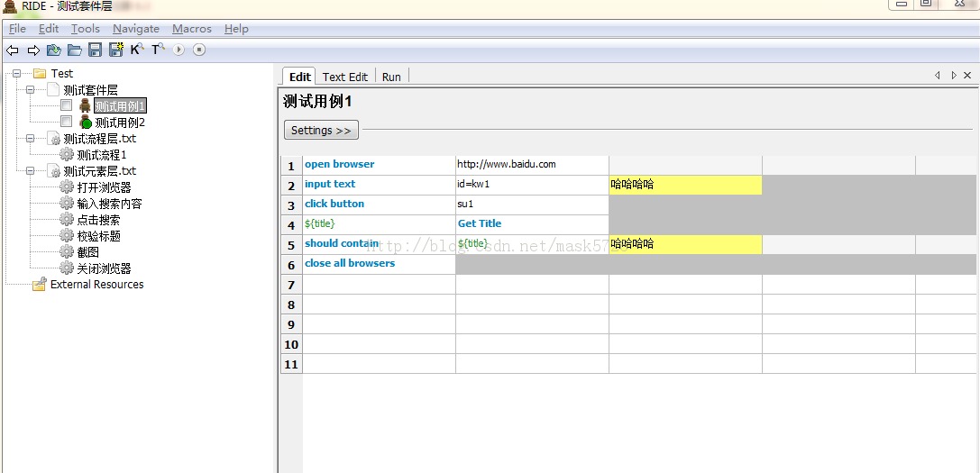Collapse the Test root folder node

[x=17, y=73]
